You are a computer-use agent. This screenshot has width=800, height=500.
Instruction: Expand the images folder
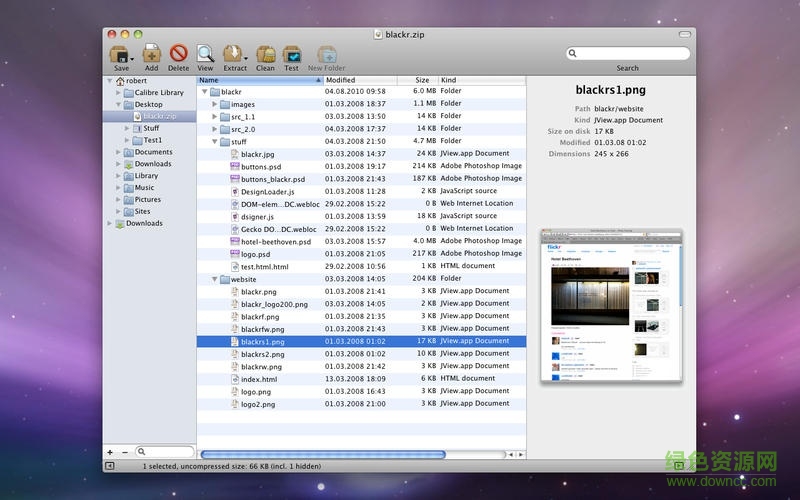click(x=214, y=104)
